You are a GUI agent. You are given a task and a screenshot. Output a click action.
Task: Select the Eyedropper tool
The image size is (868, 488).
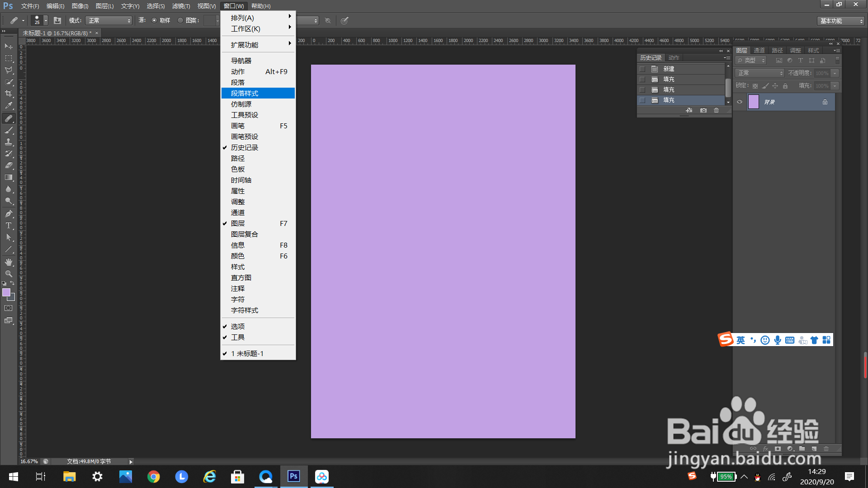pyautogui.click(x=9, y=105)
